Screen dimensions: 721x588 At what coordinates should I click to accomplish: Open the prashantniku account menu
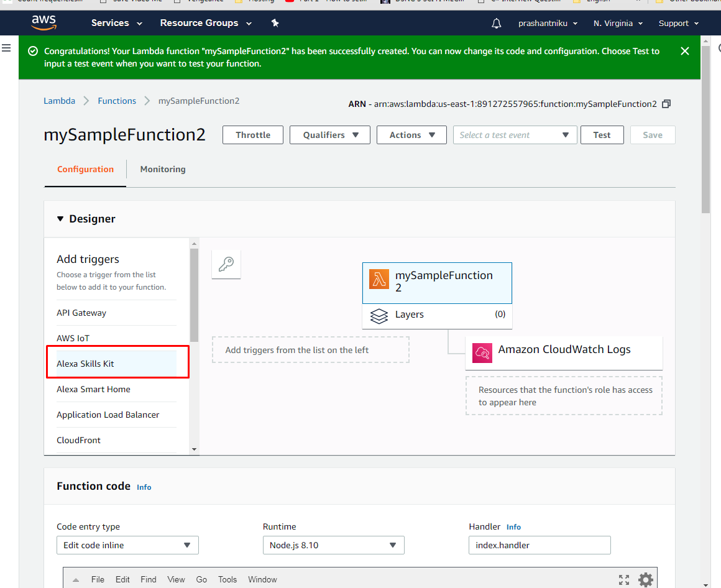[x=548, y=23]
